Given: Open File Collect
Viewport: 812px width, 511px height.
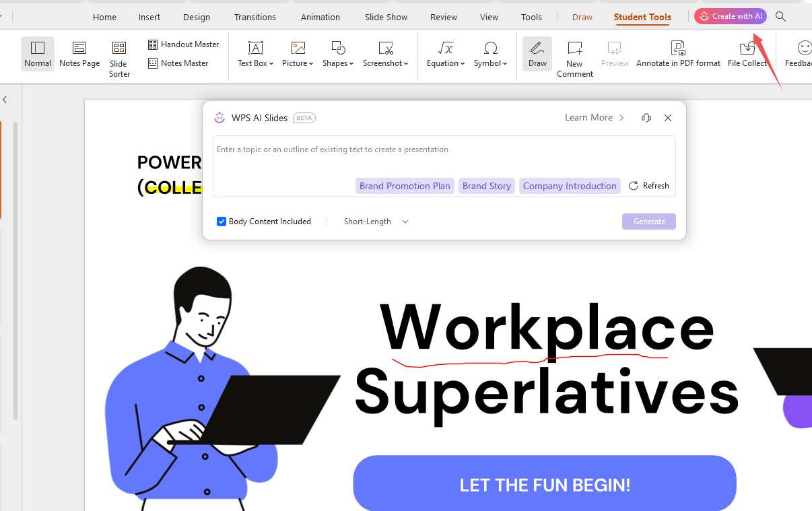Looking at the screenshot, I should click(747, 54).
